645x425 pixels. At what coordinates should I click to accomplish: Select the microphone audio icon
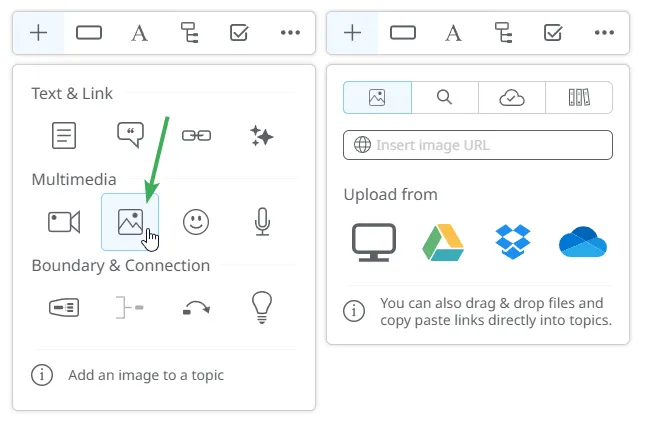(262, 222)
